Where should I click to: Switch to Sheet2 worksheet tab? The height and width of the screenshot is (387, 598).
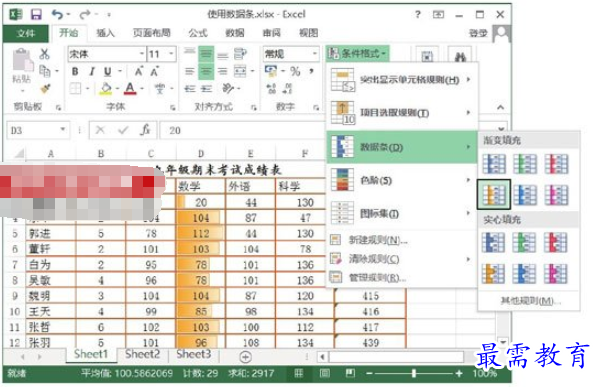(x=142, y=354)
